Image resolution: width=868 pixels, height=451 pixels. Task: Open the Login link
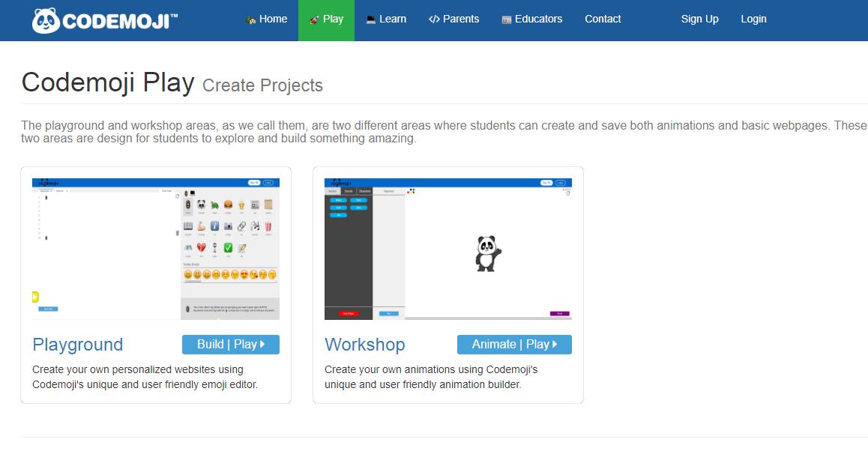tap(753, 19)
